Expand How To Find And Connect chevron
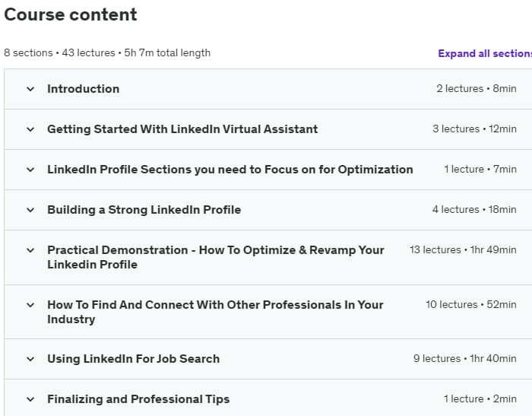This screenshot has width=532, height=416. click(x=30, y=305)
